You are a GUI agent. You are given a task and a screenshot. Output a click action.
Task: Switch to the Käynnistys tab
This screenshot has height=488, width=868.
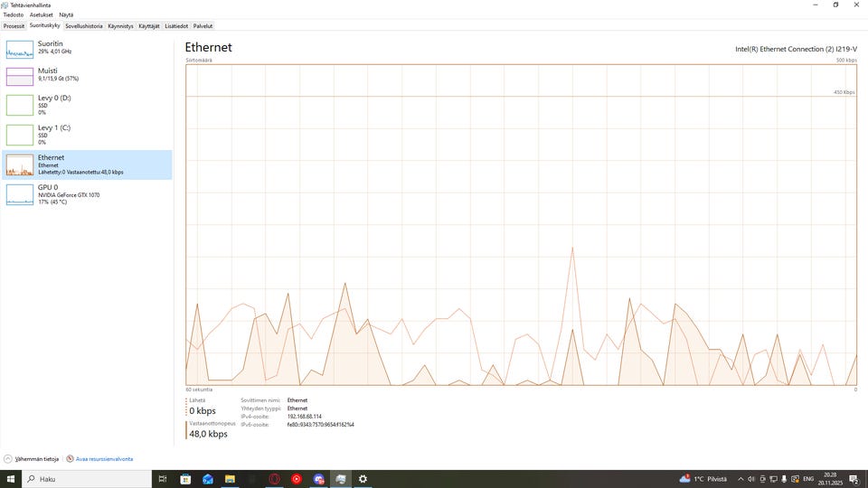[x=120, y=26]
